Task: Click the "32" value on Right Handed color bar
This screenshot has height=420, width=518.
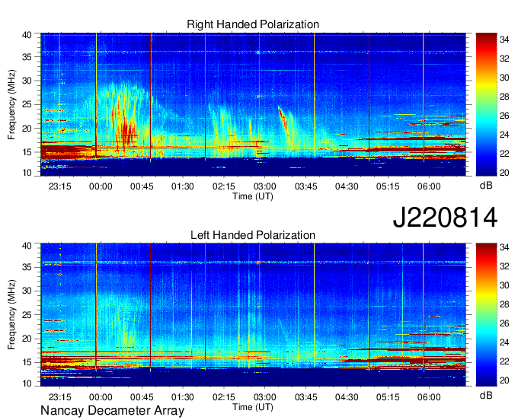Action: pyautogui.click(x=504, y=59)
